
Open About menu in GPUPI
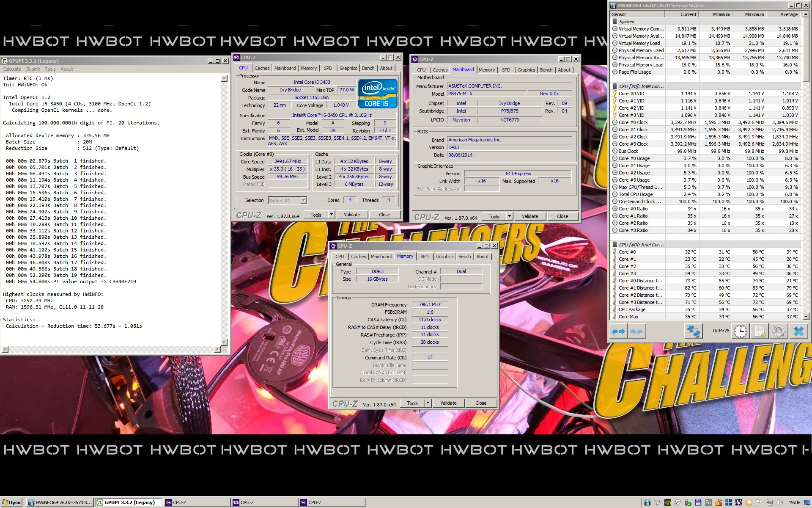pyautogui.click(x=66, y=69)
